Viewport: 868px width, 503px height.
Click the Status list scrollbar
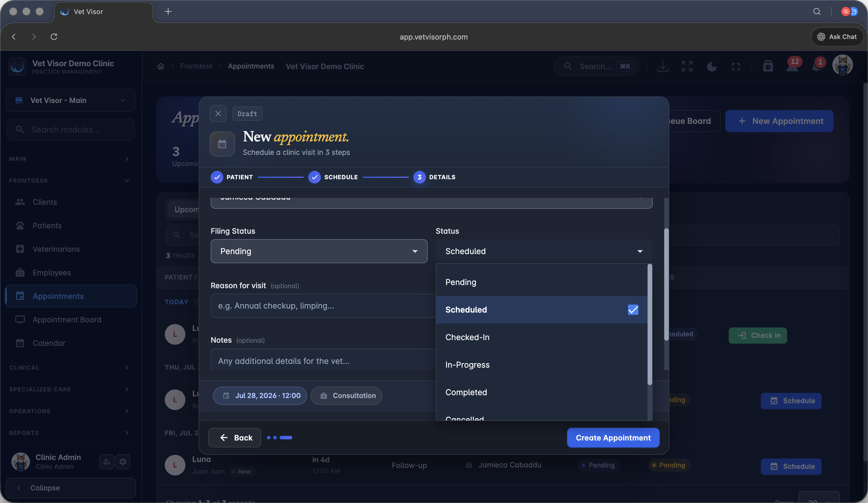(x=650, y=324)
